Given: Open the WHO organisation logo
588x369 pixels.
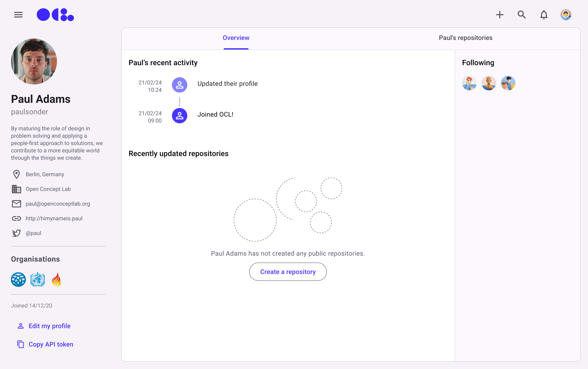Looking at the screenshot, I should [x=38, y=280].
